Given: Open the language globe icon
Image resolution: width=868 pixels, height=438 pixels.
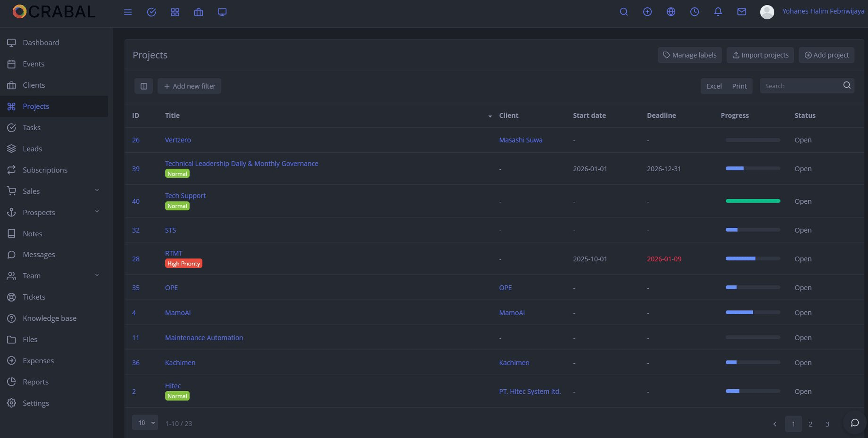Looking at the screenshot, I should (x=671, y=12).
